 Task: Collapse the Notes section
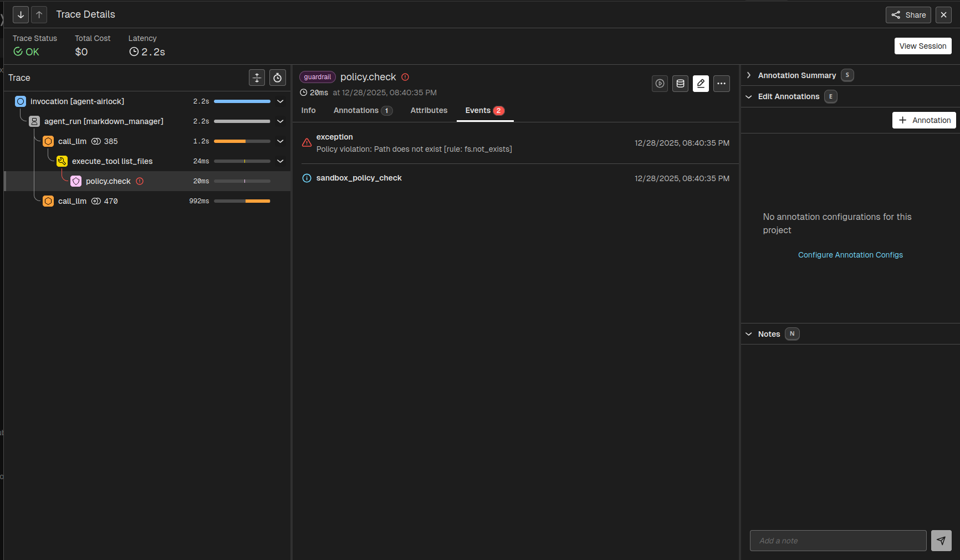click(x=749, y=334)
